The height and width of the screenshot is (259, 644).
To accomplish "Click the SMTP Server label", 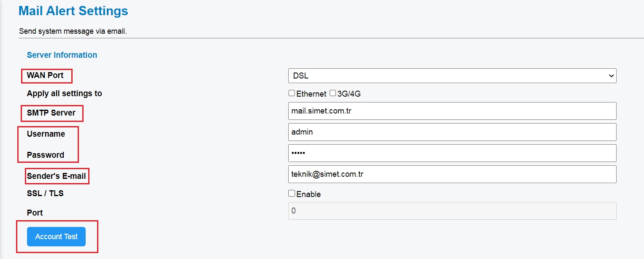I will click(51, 113).
